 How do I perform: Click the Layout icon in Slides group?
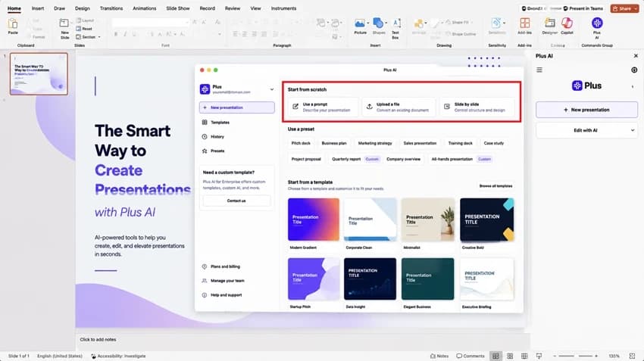coord(79,20)
